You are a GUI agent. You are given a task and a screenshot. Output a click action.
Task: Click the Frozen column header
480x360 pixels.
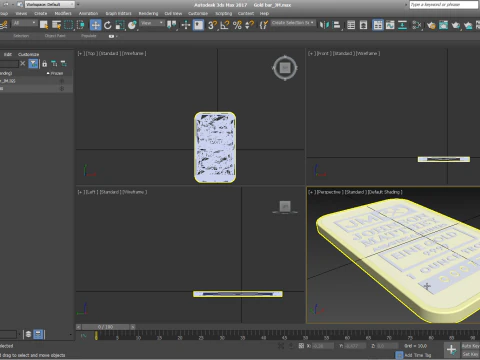tap(57, 73)
